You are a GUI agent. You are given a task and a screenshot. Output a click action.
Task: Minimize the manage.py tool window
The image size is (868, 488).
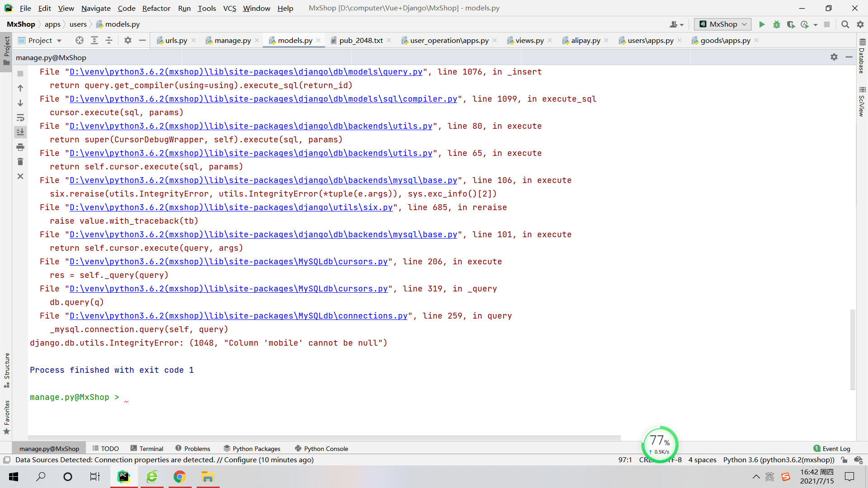(849, 57)
